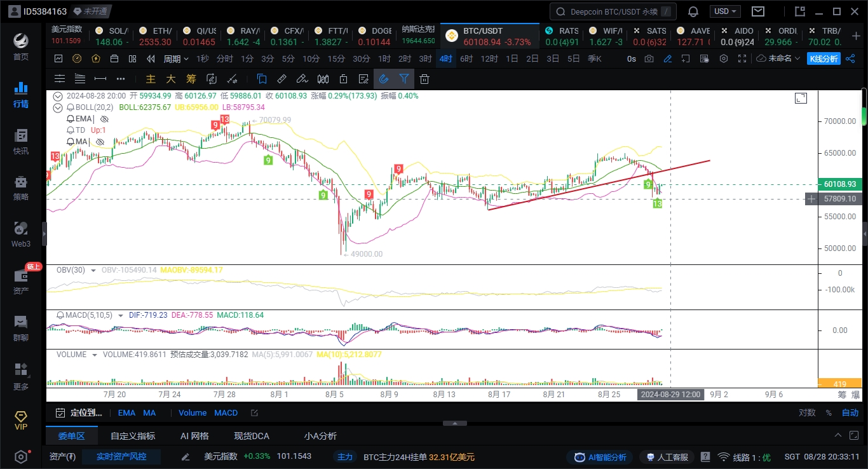Open the 周期 period dropdown
This screenshot has height=469, width=868.
[176, 58]
